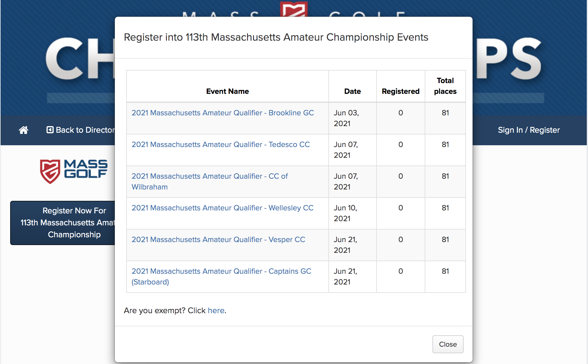Click the Mass Golf shield logo
This screenshot has width=588, height=364.
pos(50,171)
